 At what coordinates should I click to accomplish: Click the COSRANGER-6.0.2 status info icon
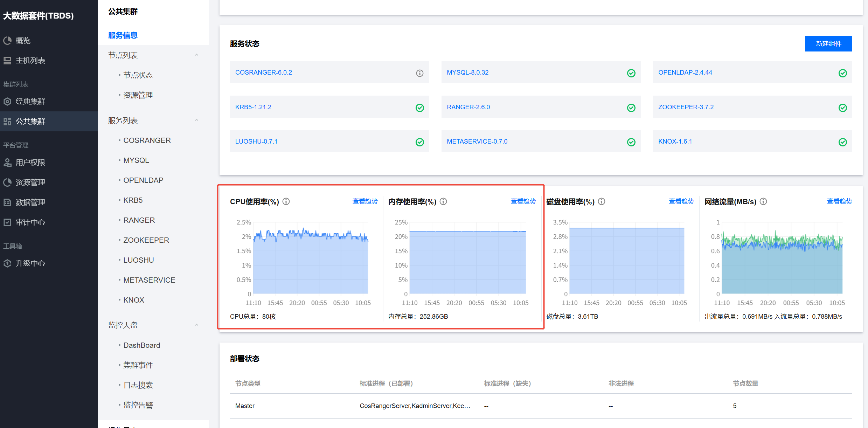[x=419, y=73]
